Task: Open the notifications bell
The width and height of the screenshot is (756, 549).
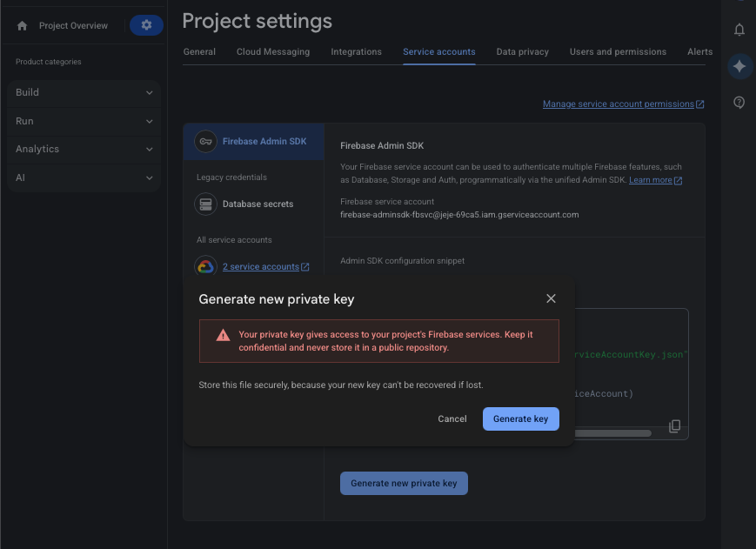Action: [x=739, y=30]
